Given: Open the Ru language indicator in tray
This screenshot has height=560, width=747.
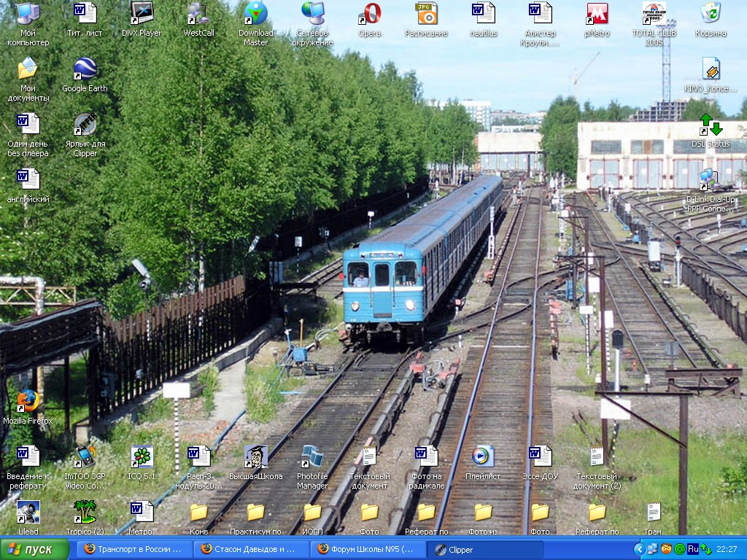Looking at the screenshot, I should coord(693,549).
